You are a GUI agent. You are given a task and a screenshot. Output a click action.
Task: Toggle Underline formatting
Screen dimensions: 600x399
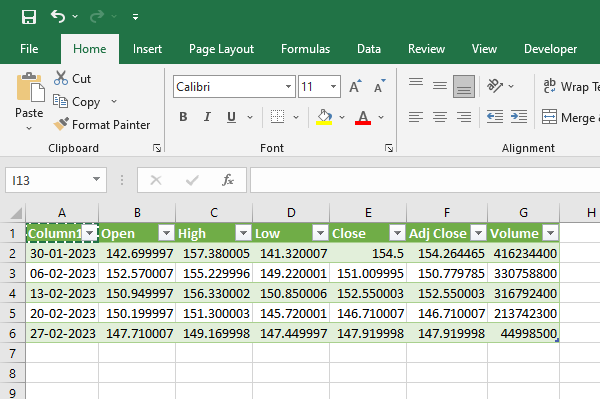coord(231,117)
